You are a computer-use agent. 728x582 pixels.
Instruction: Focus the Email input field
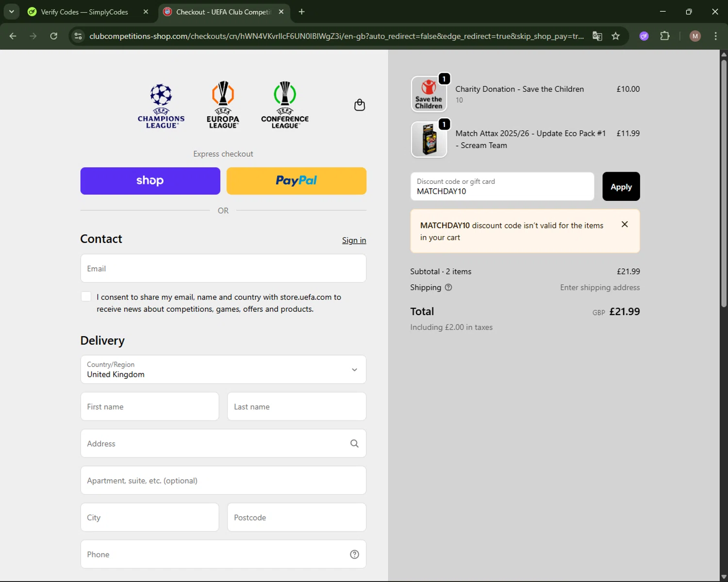point(223,268)
